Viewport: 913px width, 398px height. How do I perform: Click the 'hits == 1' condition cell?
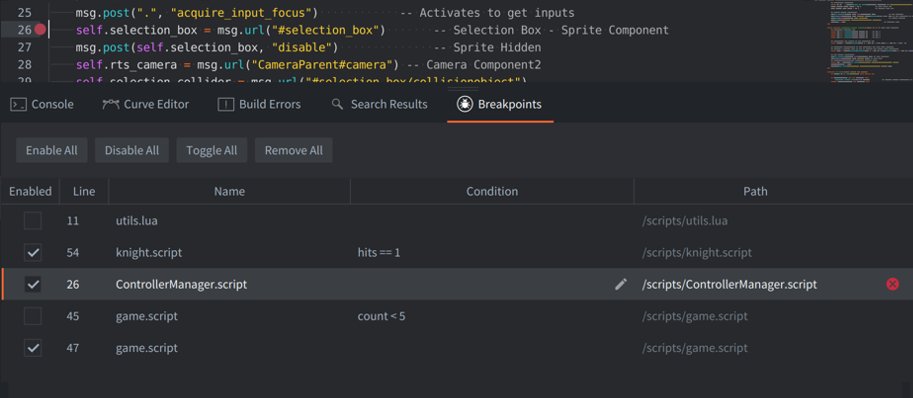[x=378, y=253]
